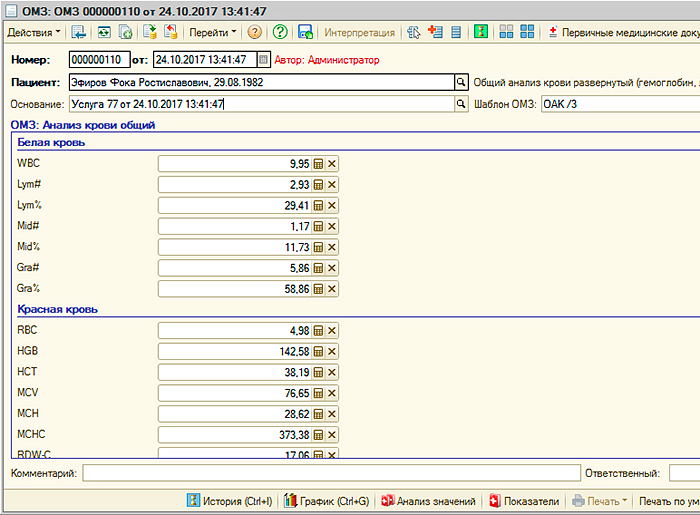The width and height of the screenshot is (700, 515).
Task: Click into the Комментарий text field
Action: point(330,473)
